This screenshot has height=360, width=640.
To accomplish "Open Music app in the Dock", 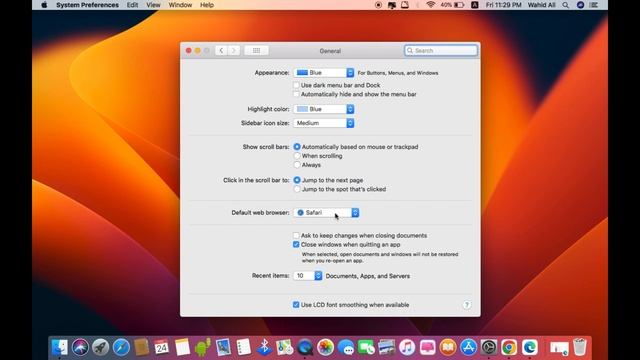I will [x=407, y=347].
